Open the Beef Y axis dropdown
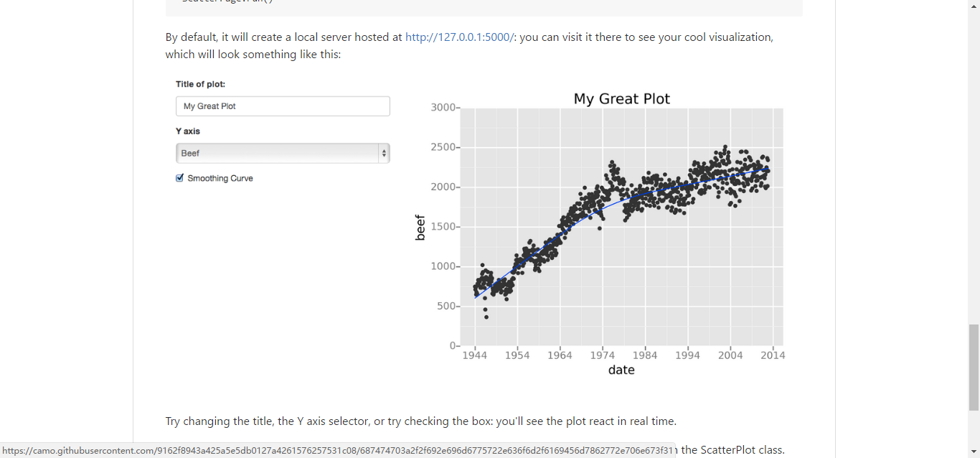The height and width of the screenshot is (458, 980). (x=277, y=154)
